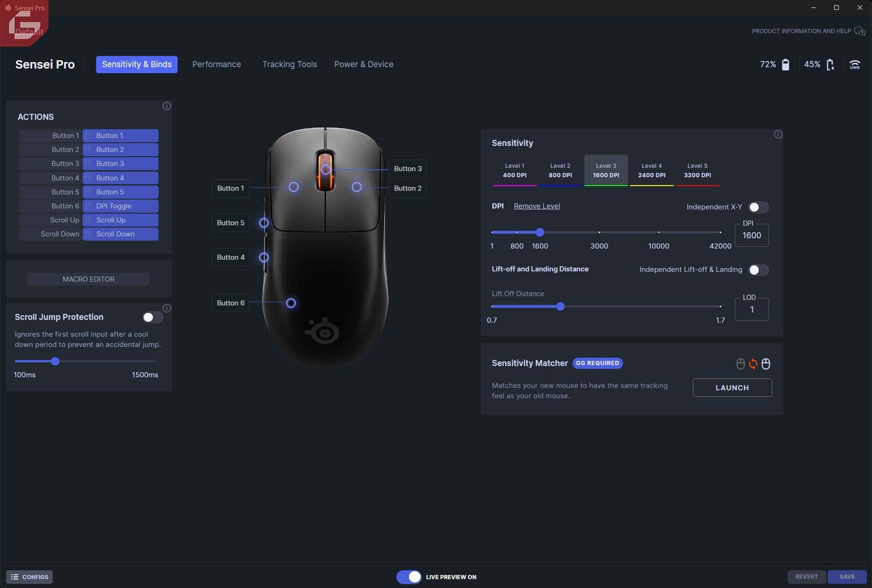Click the new mouse icon in Sensitivity Matcher
This screenshot has height=588, width=872.
point(766,364)
